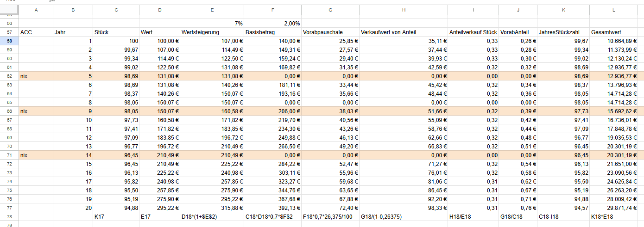Click formula text 'C18-I18'
Screen dimensions: 644x227
tap(549, 217)
